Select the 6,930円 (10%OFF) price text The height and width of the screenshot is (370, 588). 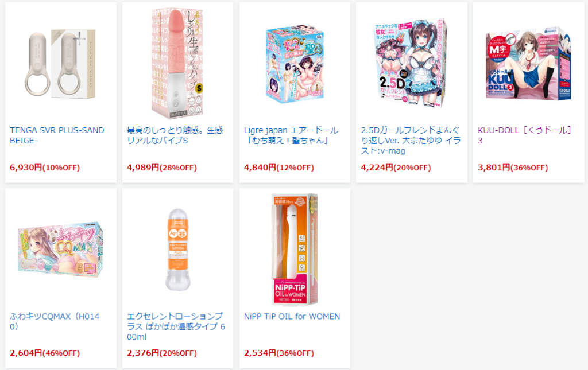[45, 168]
